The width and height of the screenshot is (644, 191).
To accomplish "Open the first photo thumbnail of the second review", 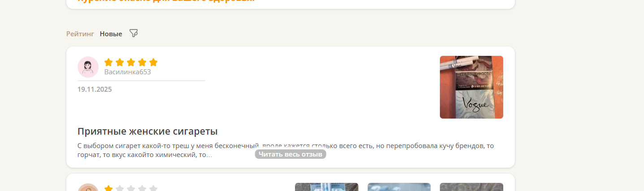I will 326,187.
